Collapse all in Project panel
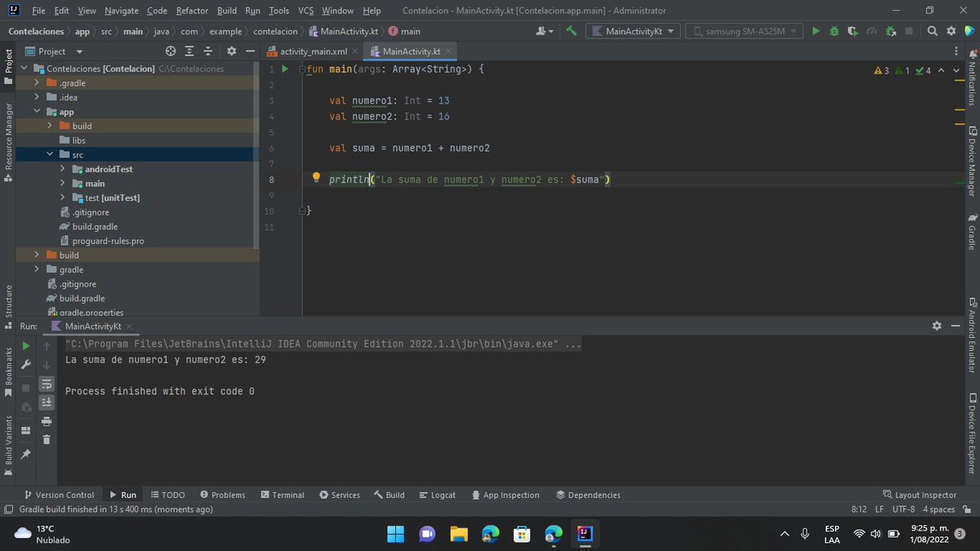The height and width of the screenshot is (551, 980). coord(208,51)
